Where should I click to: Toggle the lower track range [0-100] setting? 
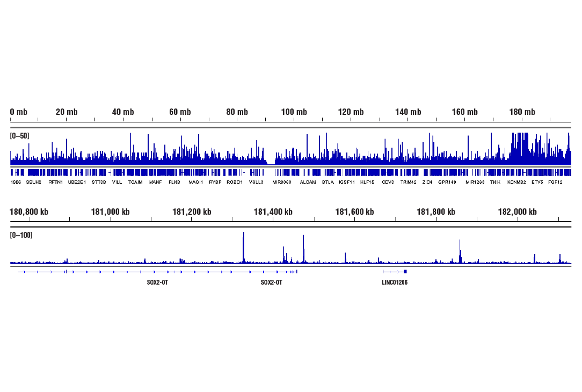pyautogui.click(x=20, y=235)
